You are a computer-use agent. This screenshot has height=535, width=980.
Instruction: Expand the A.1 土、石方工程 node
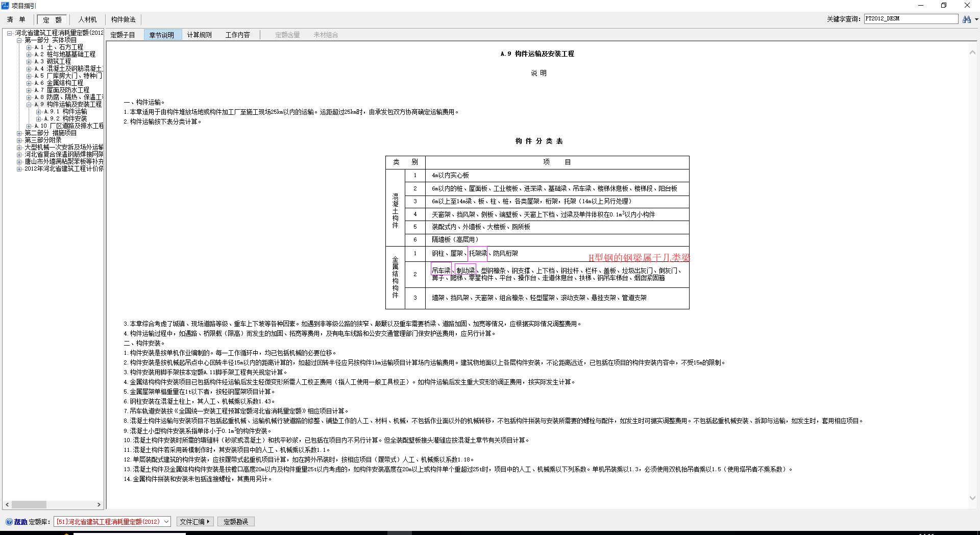[x=29, y=47]
